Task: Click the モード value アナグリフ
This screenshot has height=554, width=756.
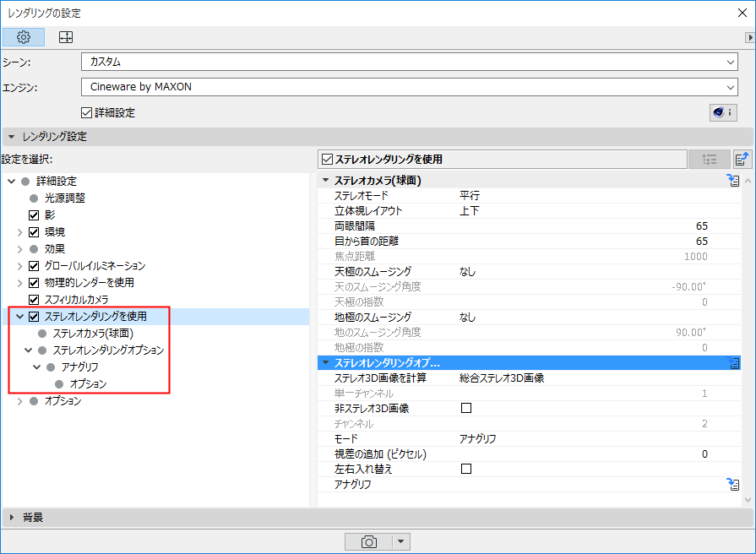Action: (478, 439)
